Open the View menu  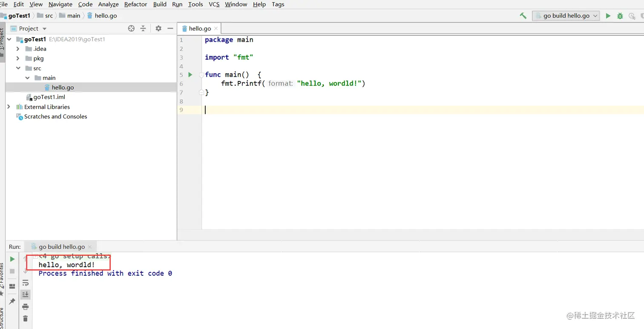(36, 4)
